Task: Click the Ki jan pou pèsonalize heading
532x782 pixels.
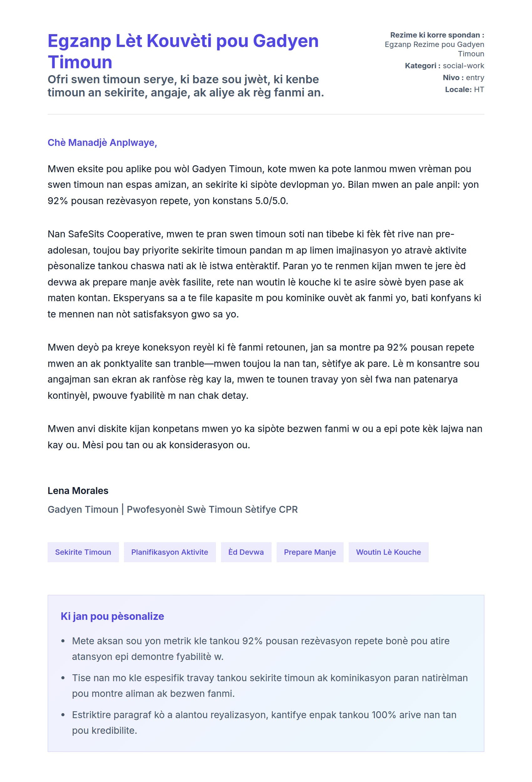Action: pyautogui.click(x=112, y=616)
